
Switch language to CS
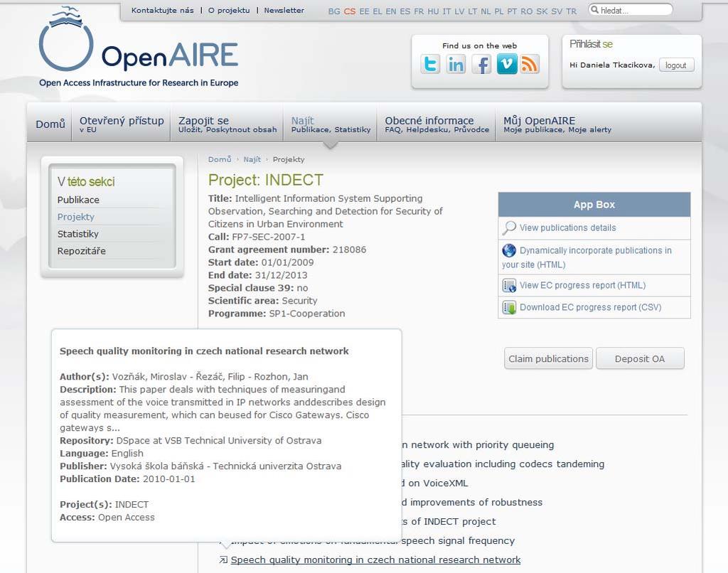pyautogui.click(x=350, y=11)
